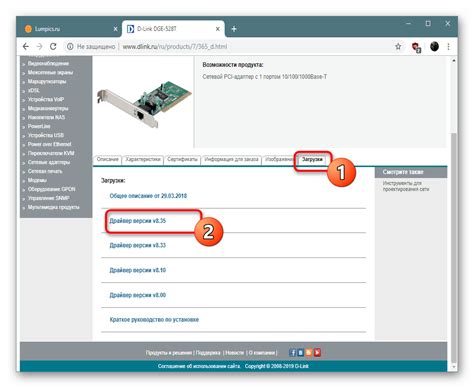Open the Chrome three-dot menu
This screenshot has height=388, width=474.
click(448, 47)
